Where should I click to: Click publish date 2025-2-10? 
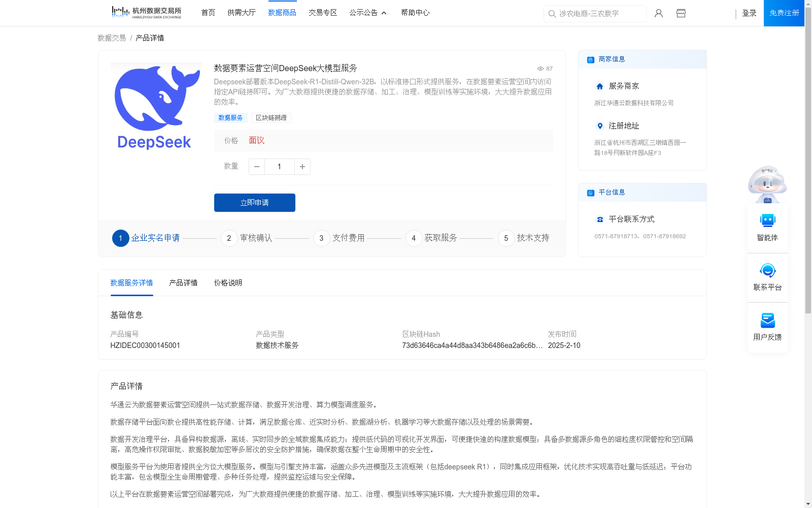(564, 345)
